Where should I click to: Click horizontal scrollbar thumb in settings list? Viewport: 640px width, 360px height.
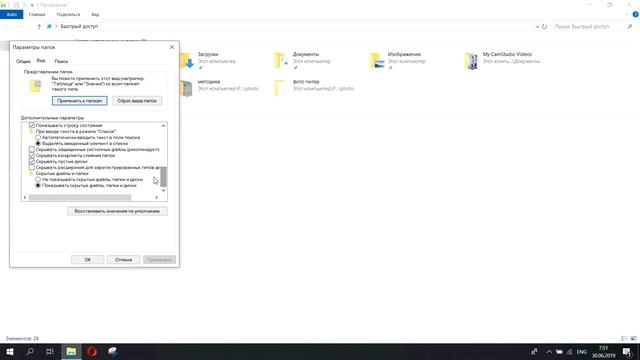tap(80, 198)
